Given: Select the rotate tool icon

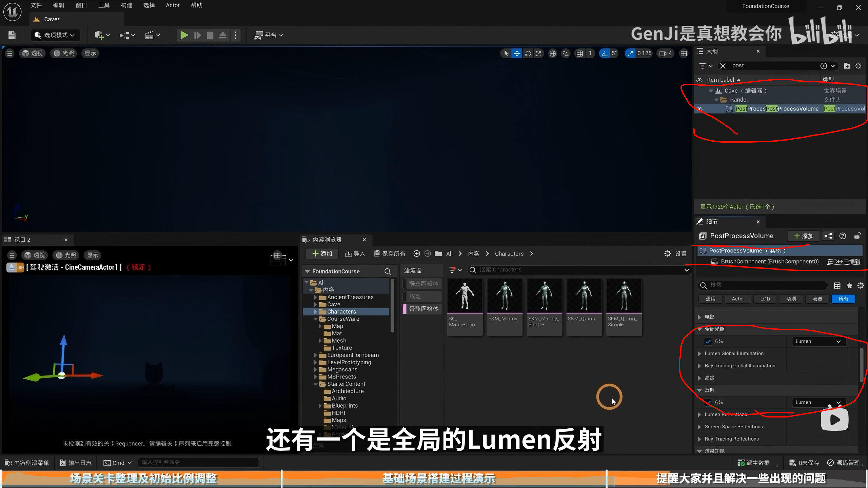Looking at the screenshot, I should tap(528, 53).
